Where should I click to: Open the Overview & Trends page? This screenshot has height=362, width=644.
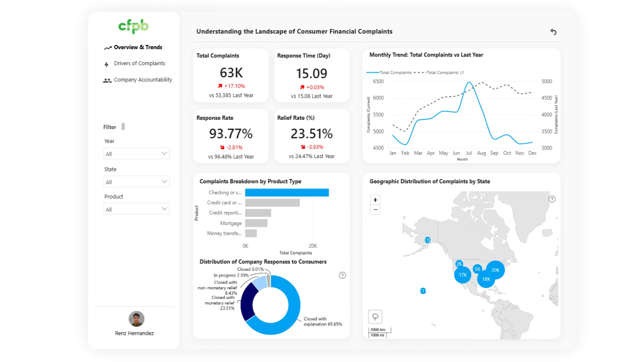click(x=138, y=47)
